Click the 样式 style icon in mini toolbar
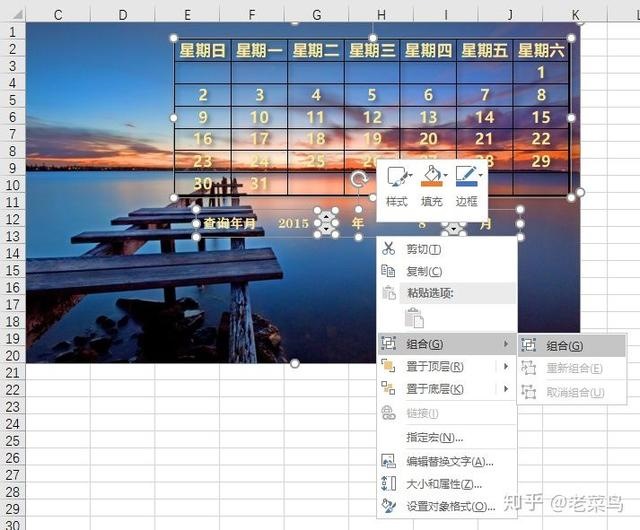Viewport: 640px width, 530px height. tap(397, 177)
